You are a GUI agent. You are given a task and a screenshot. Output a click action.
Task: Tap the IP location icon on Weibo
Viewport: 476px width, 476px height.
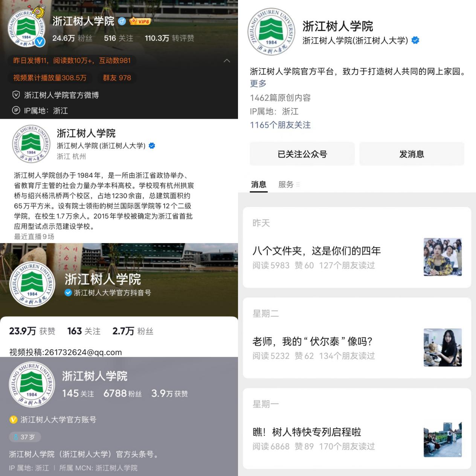(x=16, y=110)
